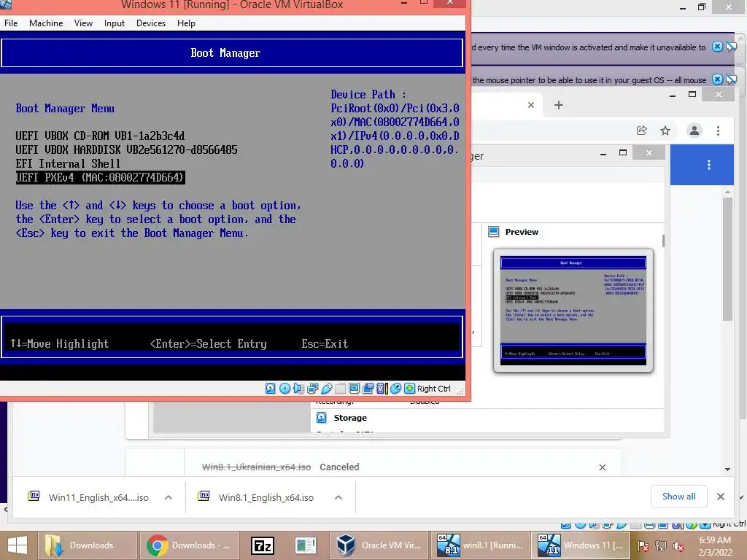Click the CPU virtualization status icon
The image size is (747, 560).
[382, 389]
